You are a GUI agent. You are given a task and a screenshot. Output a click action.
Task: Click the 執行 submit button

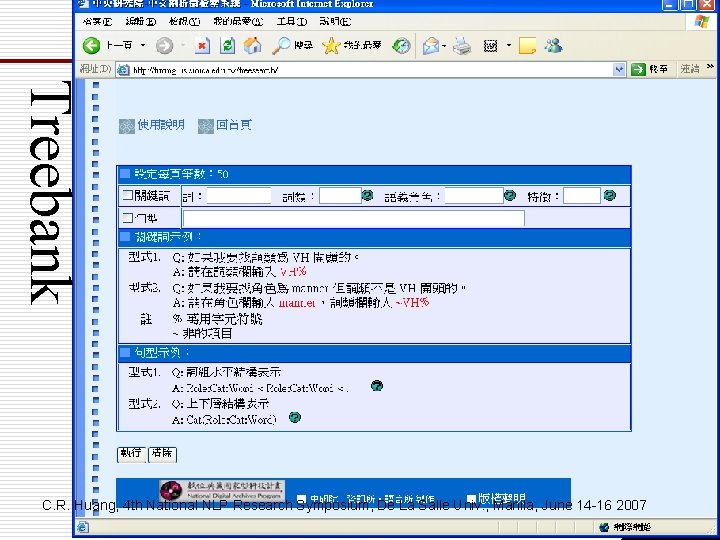point(131,454)
